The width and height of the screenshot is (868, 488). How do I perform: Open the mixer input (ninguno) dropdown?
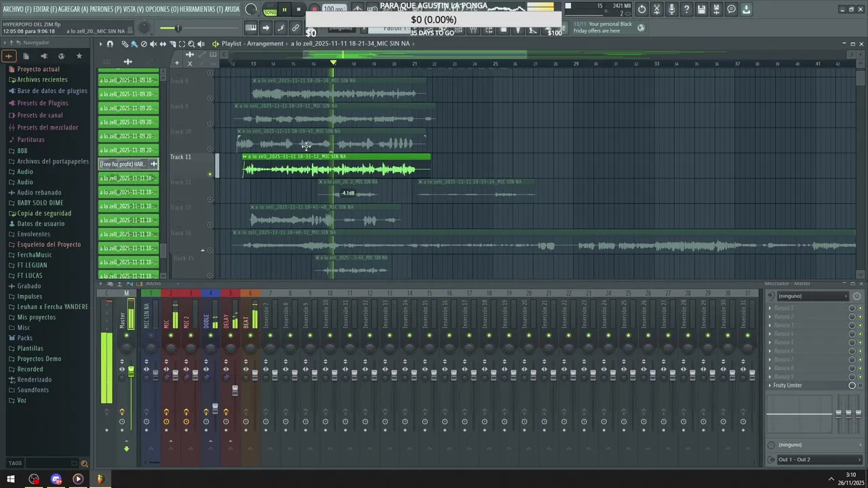coord(812,296)
